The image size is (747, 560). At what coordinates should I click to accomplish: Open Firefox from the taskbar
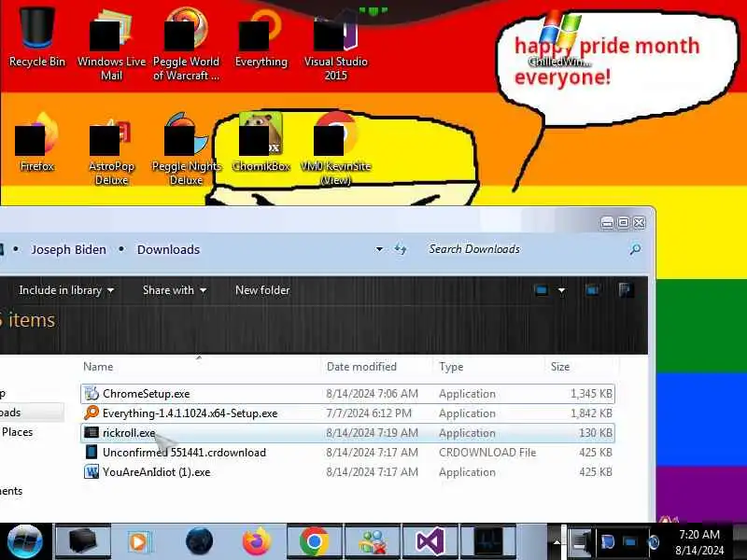(256, 542)
